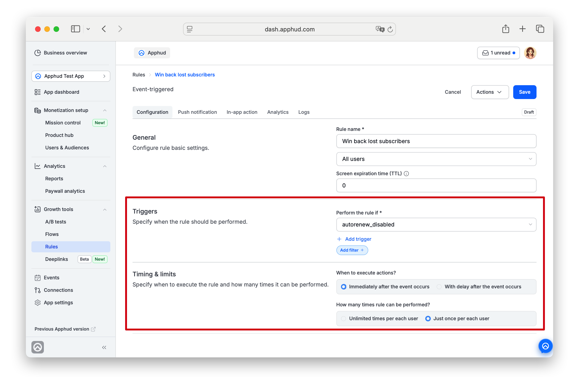
Task: Switch to the In-app action tab
Action: [242, 112]
